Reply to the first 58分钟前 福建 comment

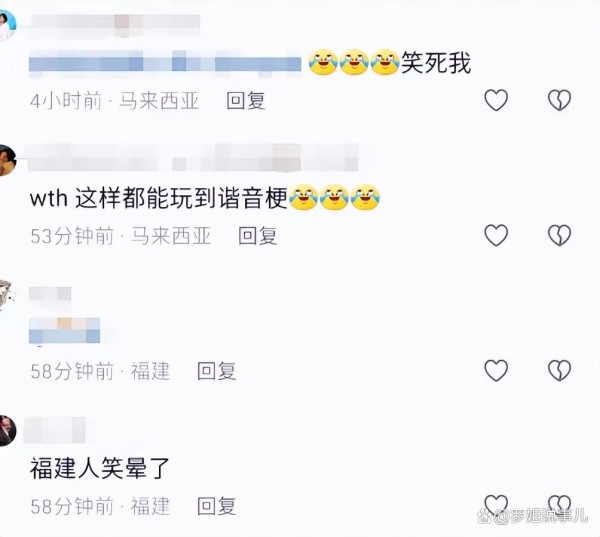[x=217, y=371]
